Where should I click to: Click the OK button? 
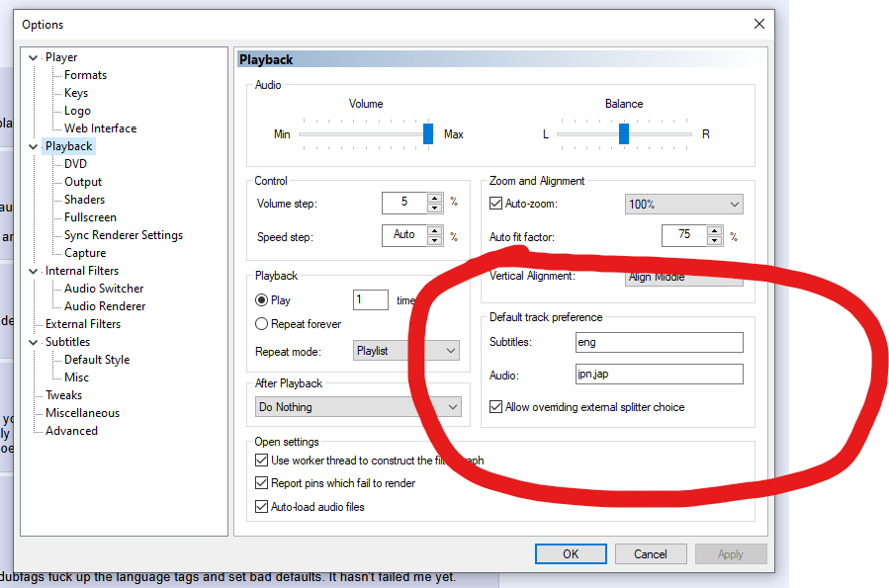tap(571, 554)
